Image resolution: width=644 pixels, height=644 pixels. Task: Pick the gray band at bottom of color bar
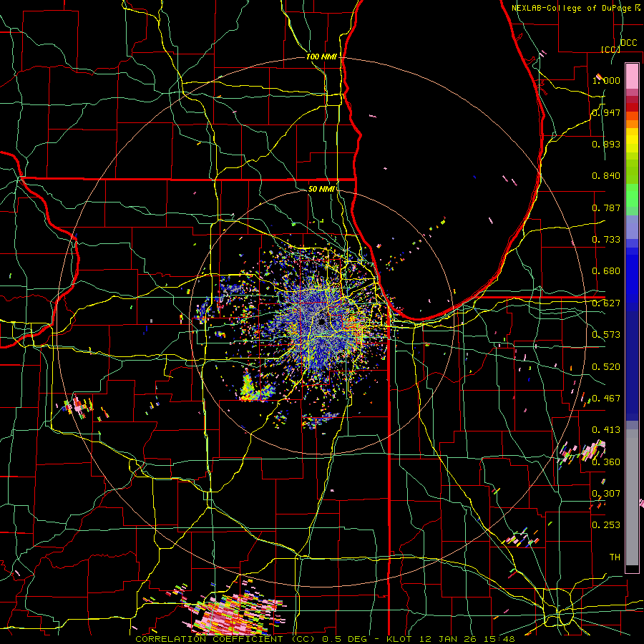(x=632, y=497)
